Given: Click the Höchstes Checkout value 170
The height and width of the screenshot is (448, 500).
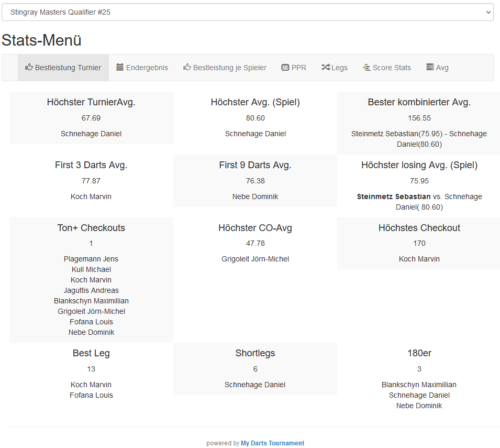Looking at the screenshot, I should (x=419, y=243).
